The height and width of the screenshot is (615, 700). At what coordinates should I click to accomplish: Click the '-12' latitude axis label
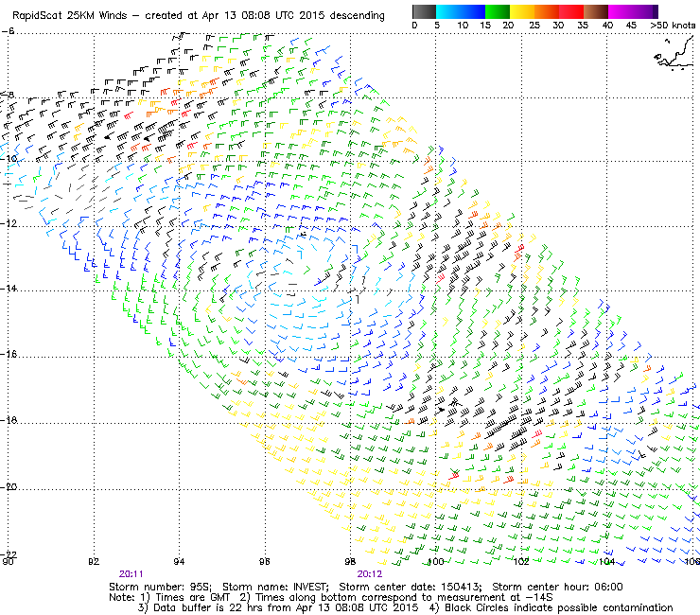coord(9,223)
